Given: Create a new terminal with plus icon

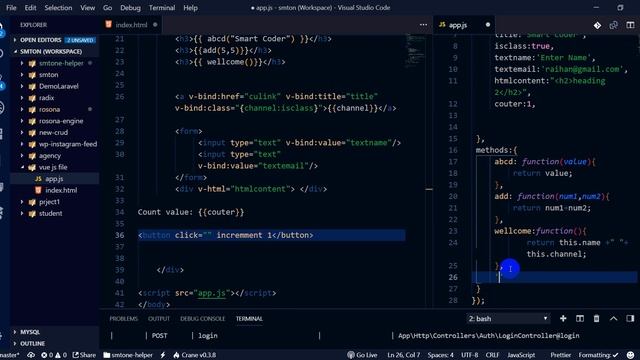Looking at the screenshot, I should (563, 319).
